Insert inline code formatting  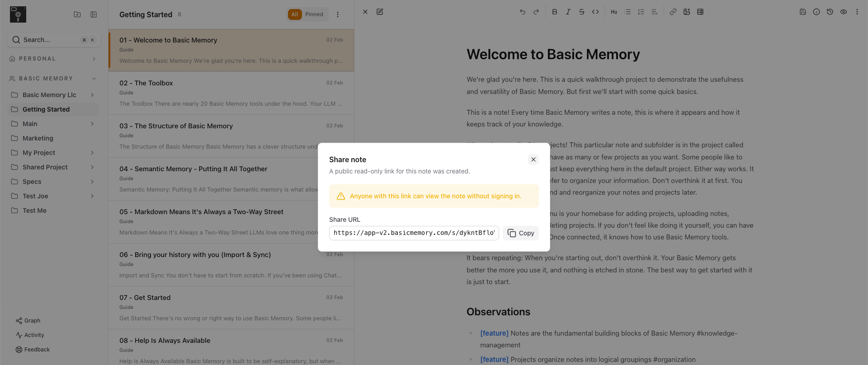[595, 12]
